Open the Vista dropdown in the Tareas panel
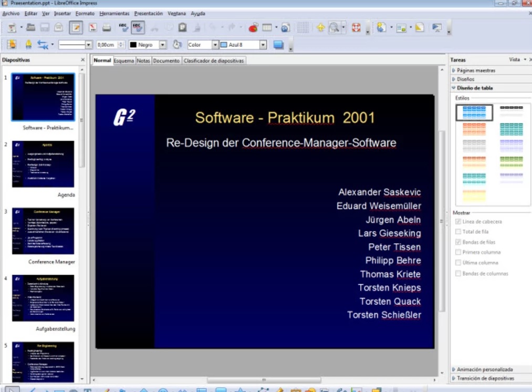Viewport: 532px width, 392px height. pyautogui.click(x=518, y=60)
